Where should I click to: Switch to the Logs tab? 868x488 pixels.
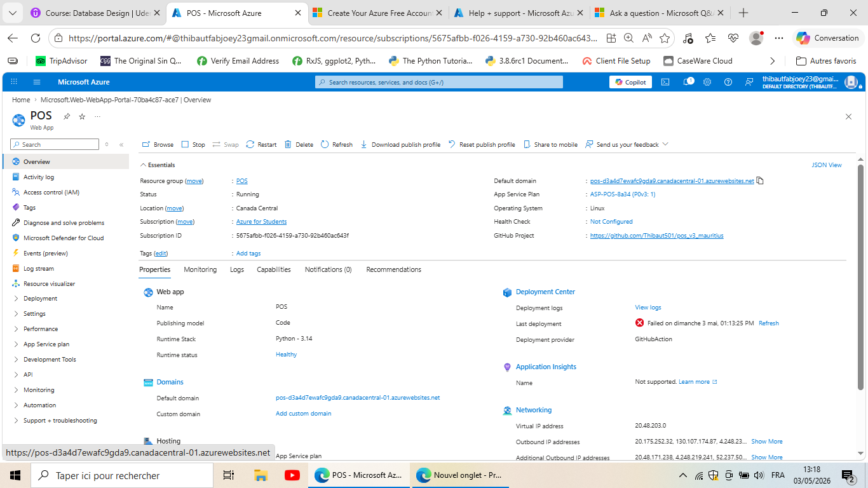pos(237,269)
